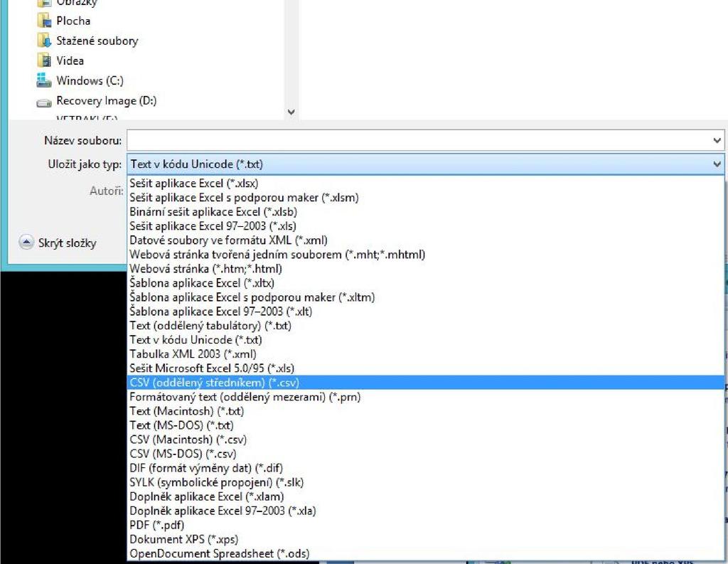Screen dimensions: 728x564
Task: Choose SYLK (symbolické propojení) (*.slk)
Action: coord(425,482)
